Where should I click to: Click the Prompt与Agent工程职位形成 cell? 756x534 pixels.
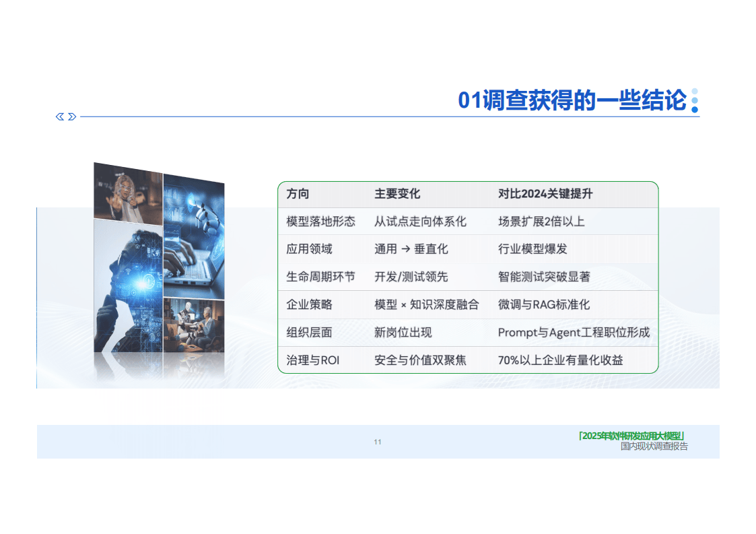[x=574, y=333]
